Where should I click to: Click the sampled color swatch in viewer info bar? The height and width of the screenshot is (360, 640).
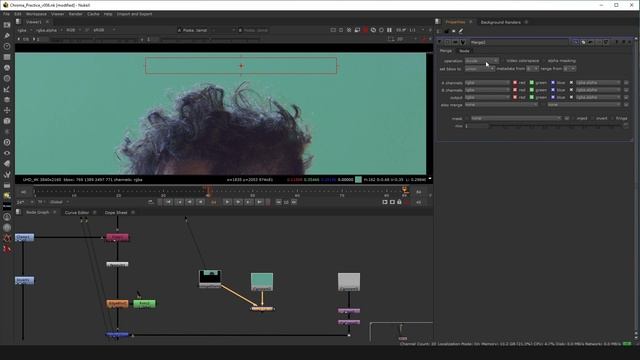[358, 180]
